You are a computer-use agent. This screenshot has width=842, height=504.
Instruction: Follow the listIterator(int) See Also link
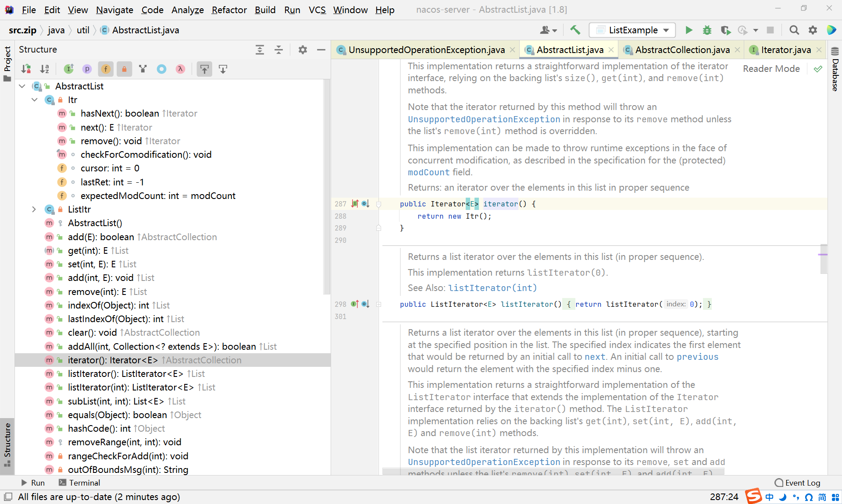492,288
